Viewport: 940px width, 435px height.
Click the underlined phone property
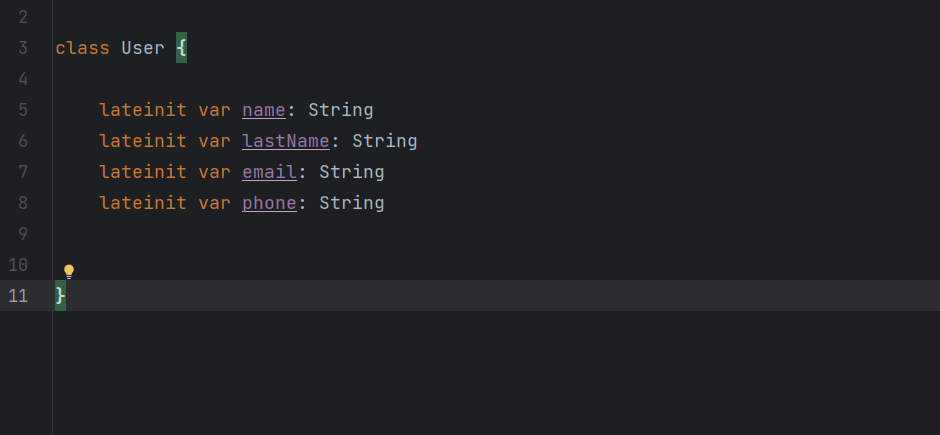coord(269,203)
